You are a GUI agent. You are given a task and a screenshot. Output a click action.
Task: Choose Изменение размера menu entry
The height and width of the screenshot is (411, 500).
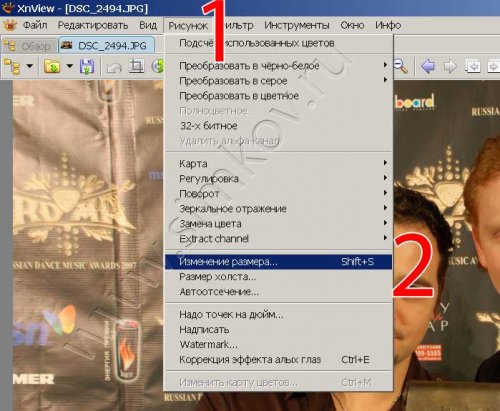click(x=278, y=262)
